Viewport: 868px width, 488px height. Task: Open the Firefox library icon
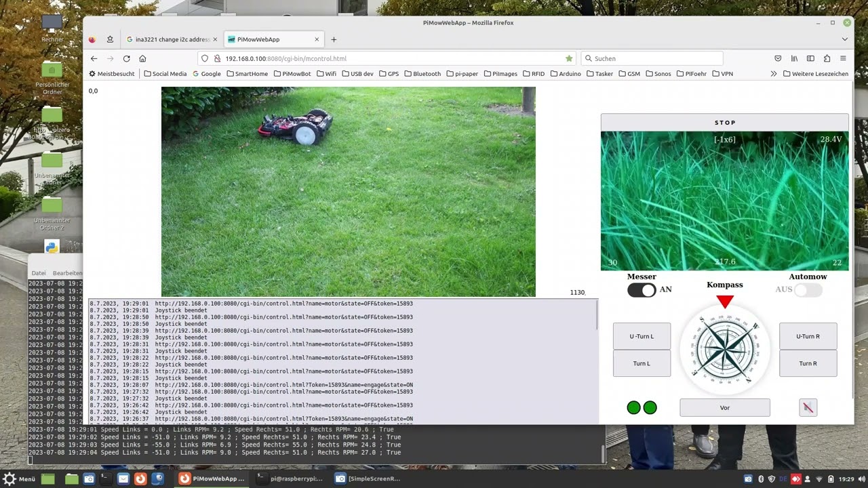[794, 58]
